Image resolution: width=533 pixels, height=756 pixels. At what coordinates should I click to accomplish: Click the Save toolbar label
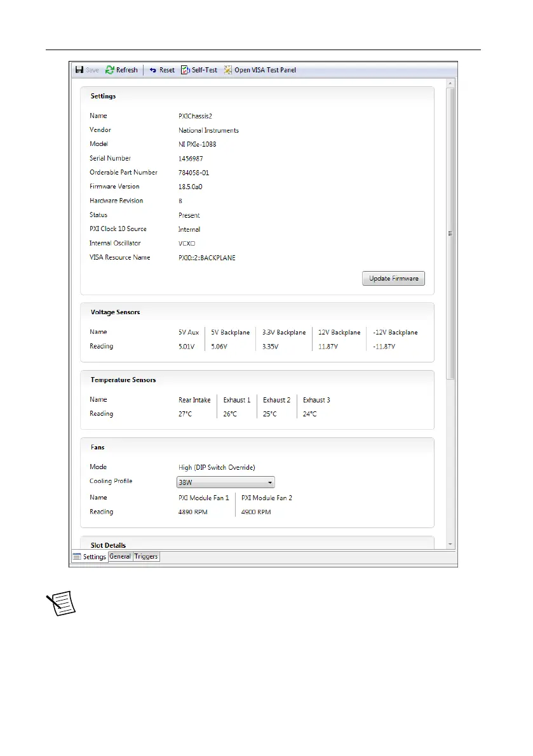[x=93, y=70]
